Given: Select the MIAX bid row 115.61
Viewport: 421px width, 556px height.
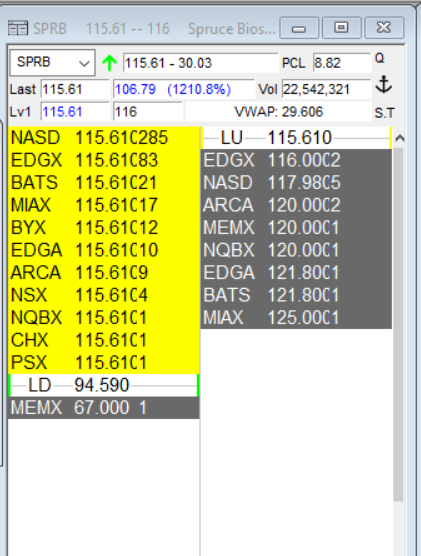Looking at the screenshot, I should point(104,205).
